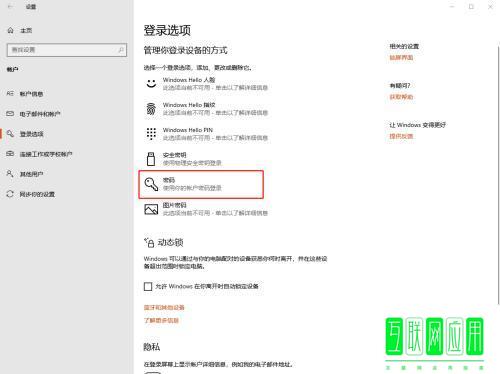
Task: Enable 允许 Windows 在你离开时自动锁定设备 checkbox
Action: tap(148, 286)
